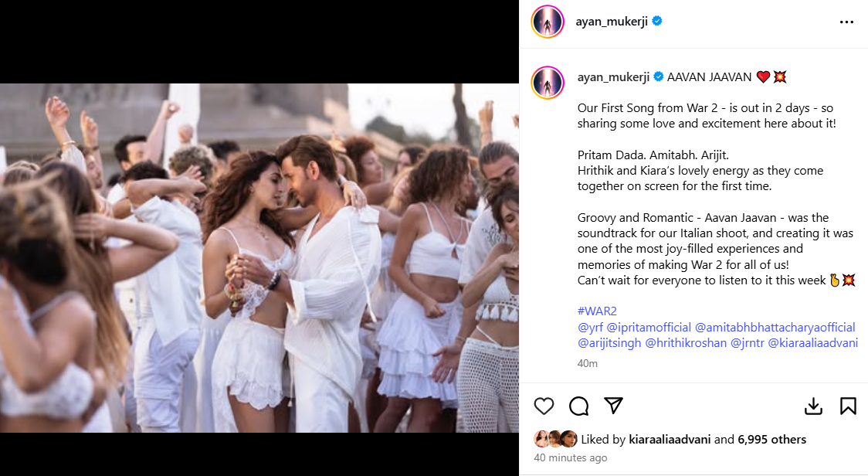Open comments with speech bubble icon

579,406
